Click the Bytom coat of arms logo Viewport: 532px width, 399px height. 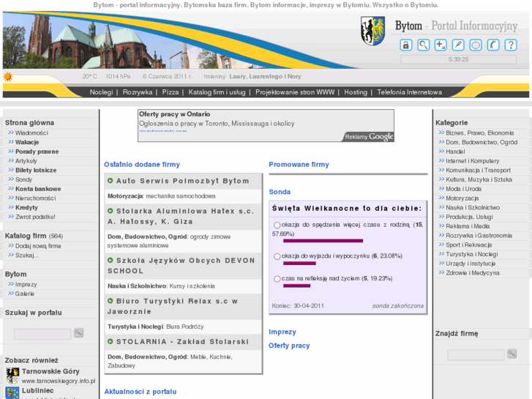[372, 31]
